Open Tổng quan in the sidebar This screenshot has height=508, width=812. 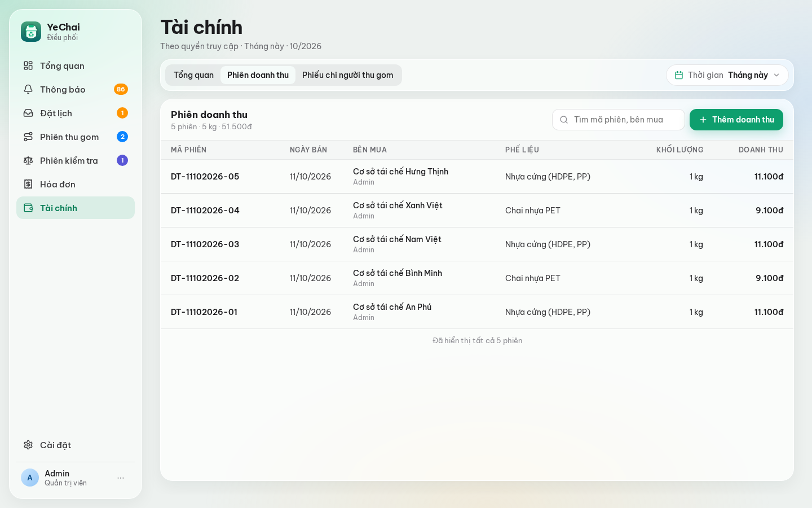pyautogui.click(x=76, y=65)
